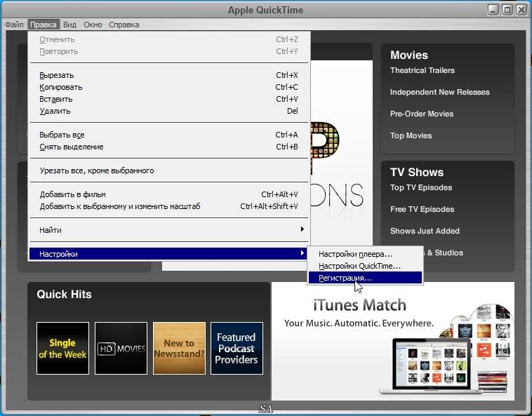Open Top TV Episodes link
Viewport: 532px width, 416px height.
pos(421,188)
